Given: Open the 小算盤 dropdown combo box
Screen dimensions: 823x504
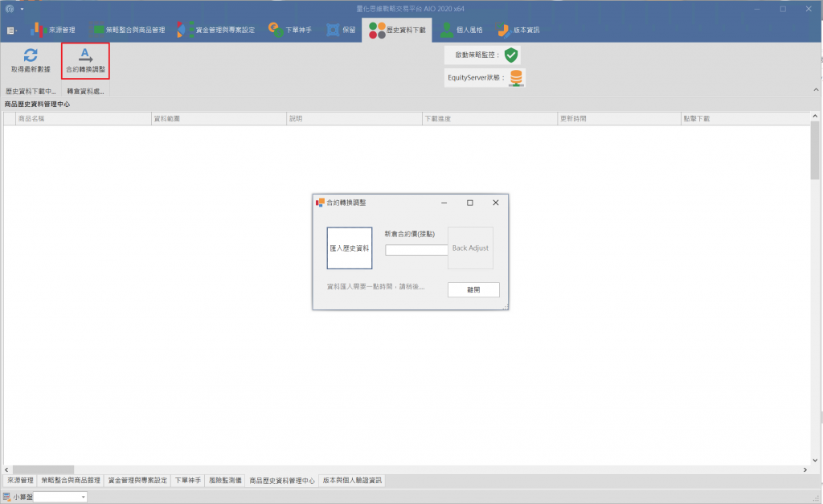Looking at the screenshot, I should (x=60, y=498).
